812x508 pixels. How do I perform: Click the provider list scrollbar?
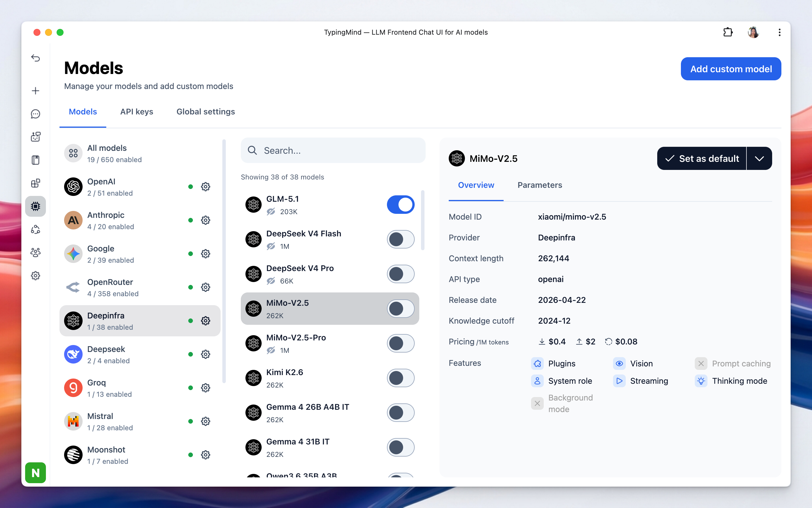coord(224,261)
